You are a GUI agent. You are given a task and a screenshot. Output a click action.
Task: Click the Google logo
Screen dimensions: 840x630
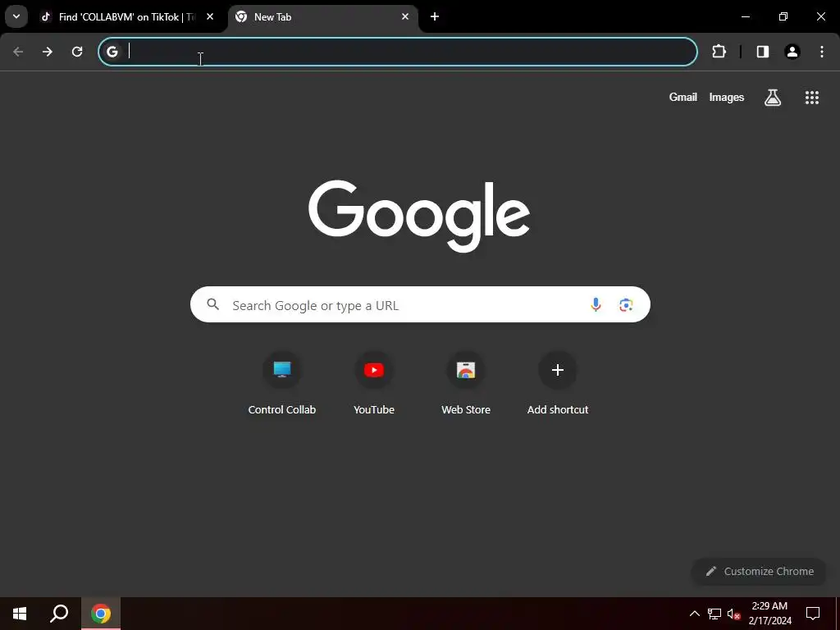419,216
